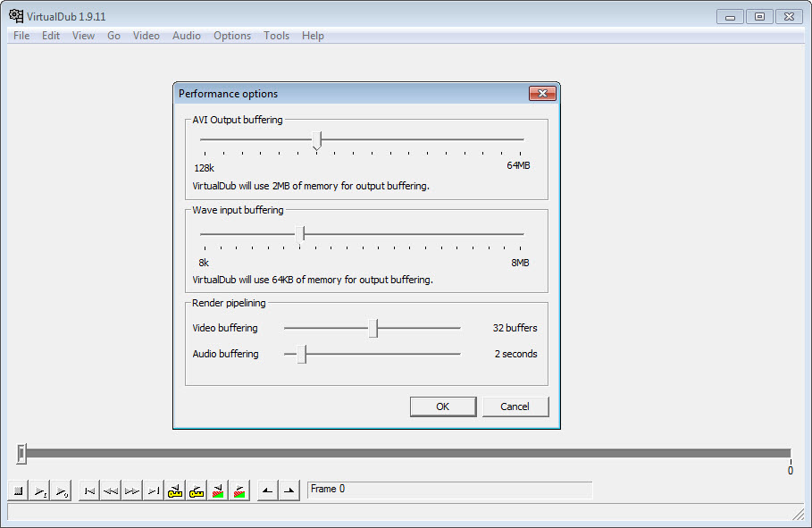Minimize the VirtualDub window
Screen dimensions: 812x528
[x=730, y=17]
